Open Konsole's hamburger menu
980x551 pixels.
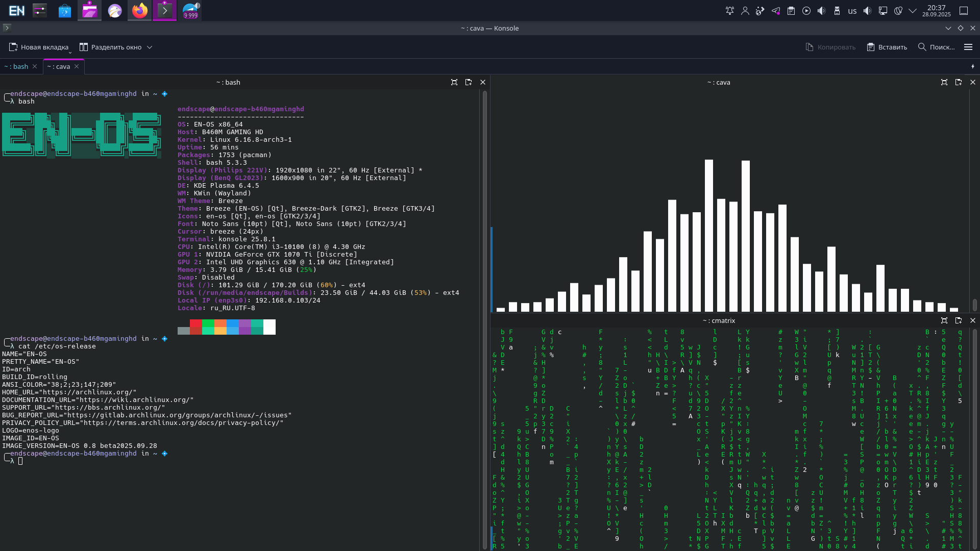click(968, 47)
